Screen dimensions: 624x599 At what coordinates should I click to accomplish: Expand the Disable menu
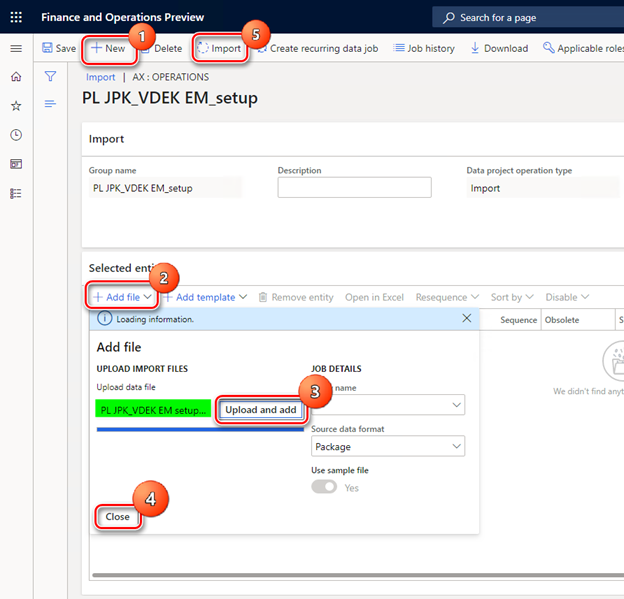pyautogui.click(x=567, y=297)
